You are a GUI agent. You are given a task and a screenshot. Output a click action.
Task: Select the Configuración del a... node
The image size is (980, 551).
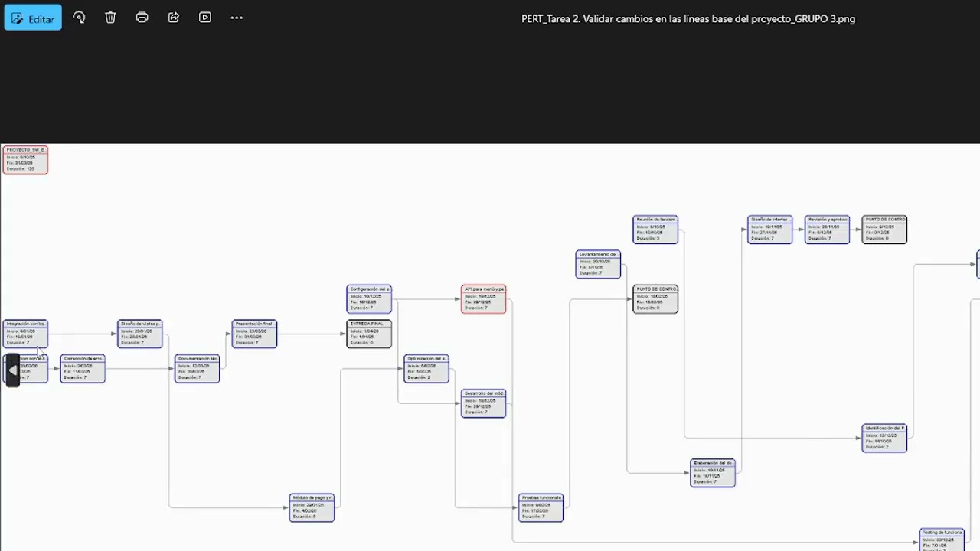tap(369, 299)
